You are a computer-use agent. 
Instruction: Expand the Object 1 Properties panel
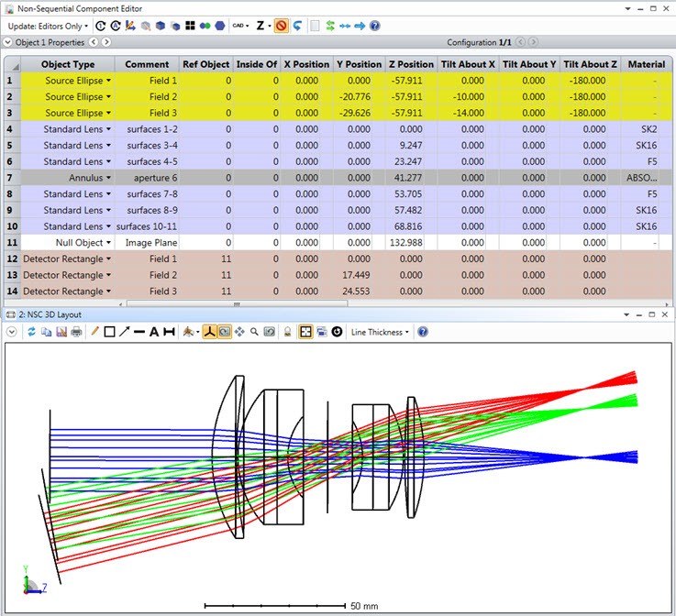coord(7,42)
